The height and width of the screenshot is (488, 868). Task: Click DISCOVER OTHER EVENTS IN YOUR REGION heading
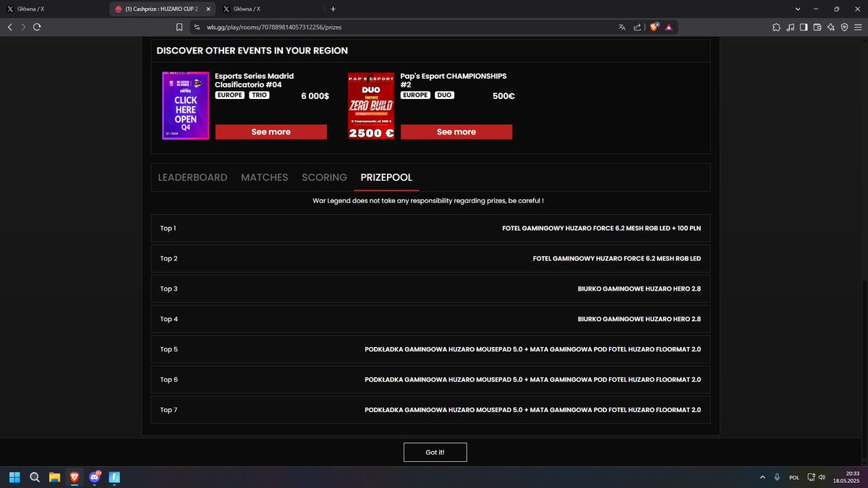pyautogui.click(x=252, y=51)
